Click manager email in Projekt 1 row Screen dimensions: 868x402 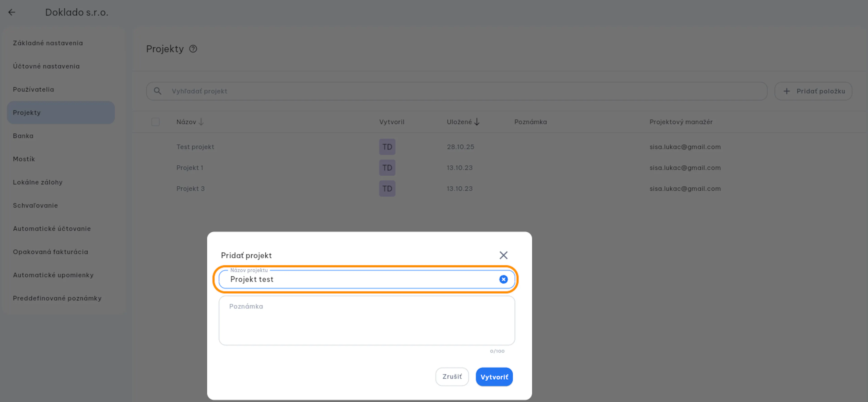[x=685, y=168]
